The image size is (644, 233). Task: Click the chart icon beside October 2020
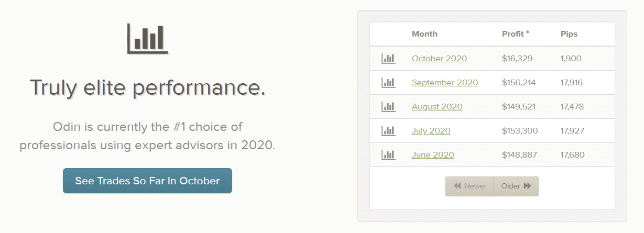point(388,59)
